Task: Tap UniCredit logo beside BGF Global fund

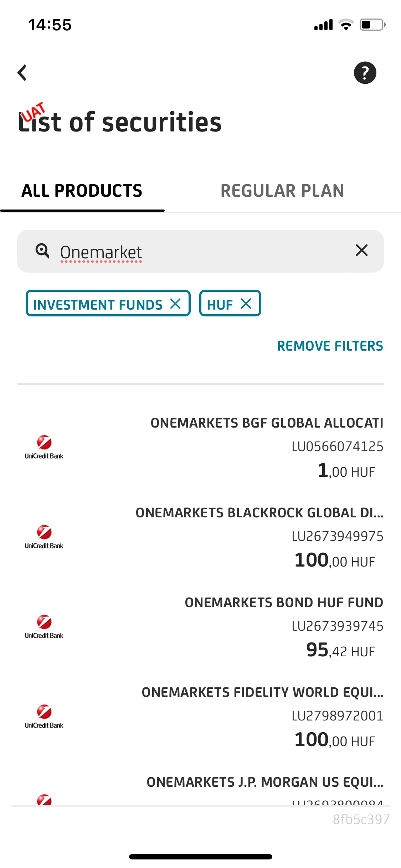Action: [44, 447]
